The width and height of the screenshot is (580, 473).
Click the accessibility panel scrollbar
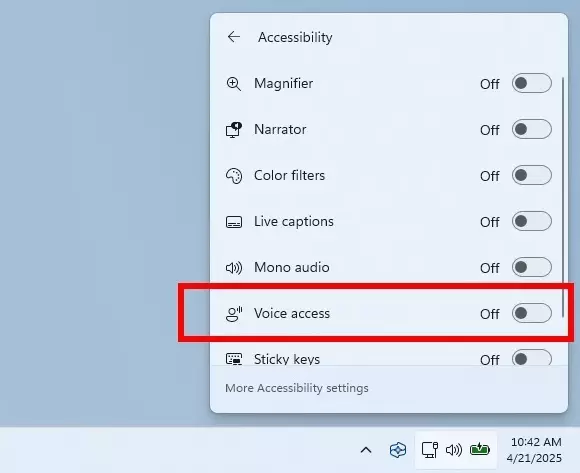(x=563, y=197)
